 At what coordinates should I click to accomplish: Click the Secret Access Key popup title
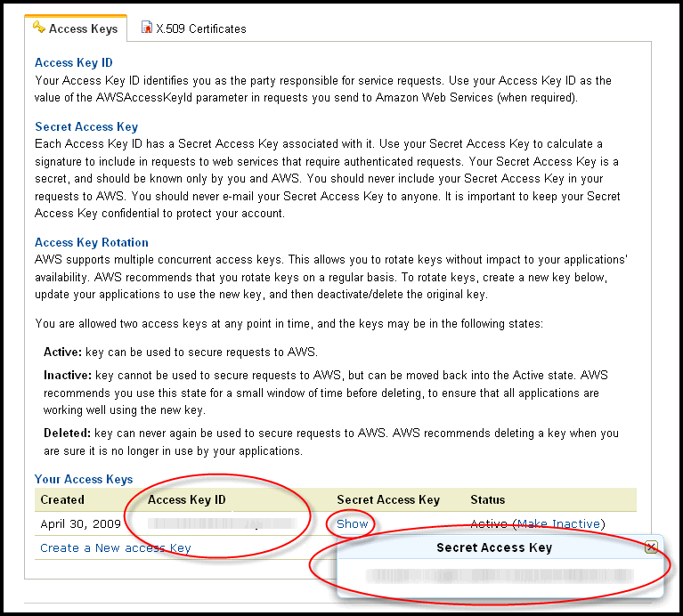pos(494,547)
